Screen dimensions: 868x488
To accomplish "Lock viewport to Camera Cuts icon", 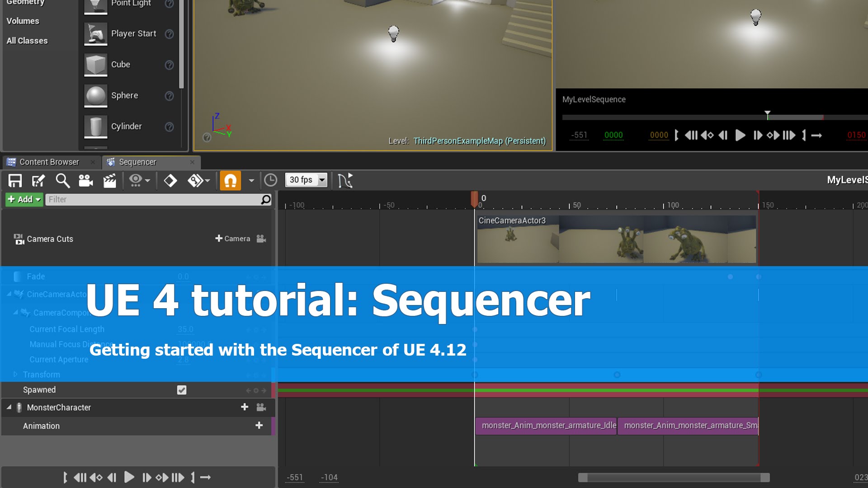I will 261,239.
